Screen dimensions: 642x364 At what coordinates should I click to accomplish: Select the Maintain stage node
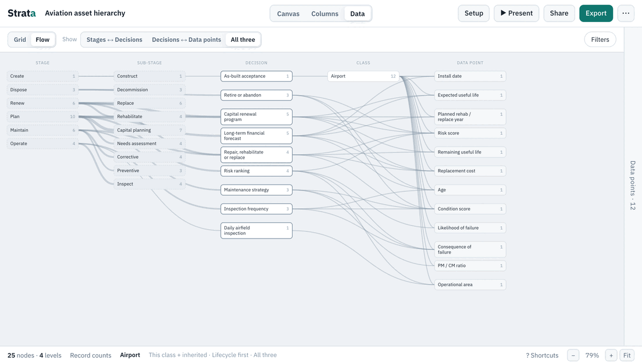pos(42,130)
